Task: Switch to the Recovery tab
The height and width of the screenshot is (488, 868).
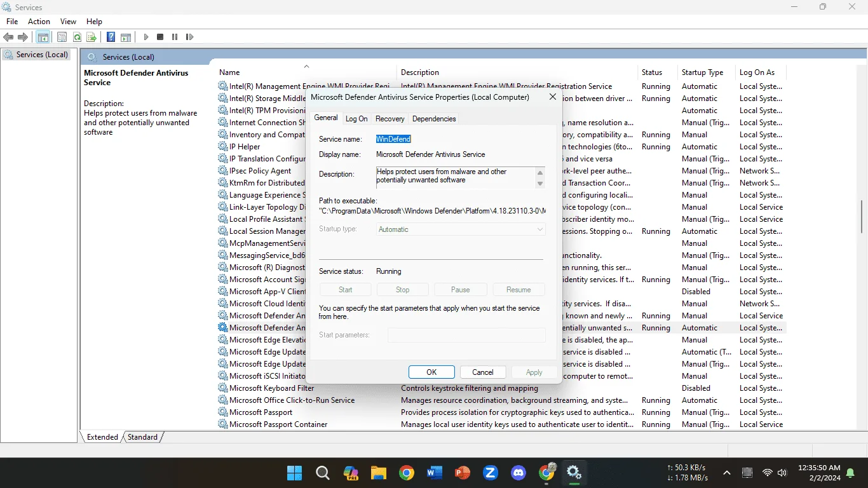Action: pyautogui.click(x=390, y=119)
